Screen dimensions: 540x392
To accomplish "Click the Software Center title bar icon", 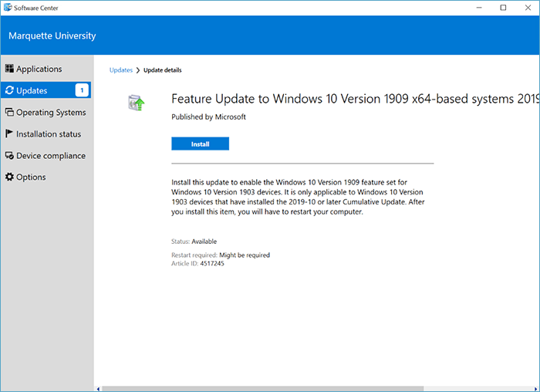I will tap(7, 8).
